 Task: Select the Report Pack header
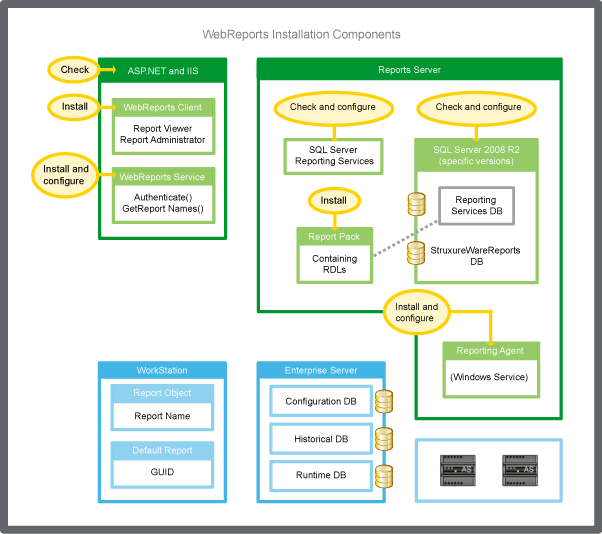click(334, 237)
